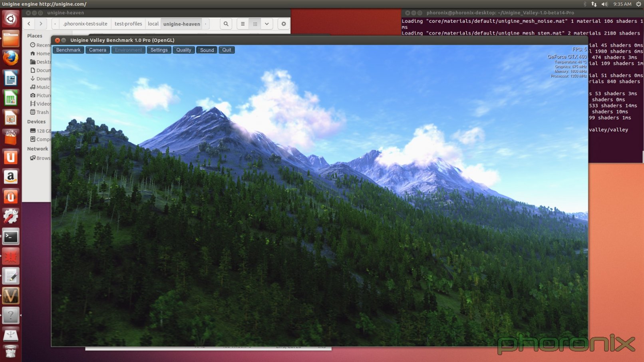Open the Trash launcher icon

pos(11,352)
